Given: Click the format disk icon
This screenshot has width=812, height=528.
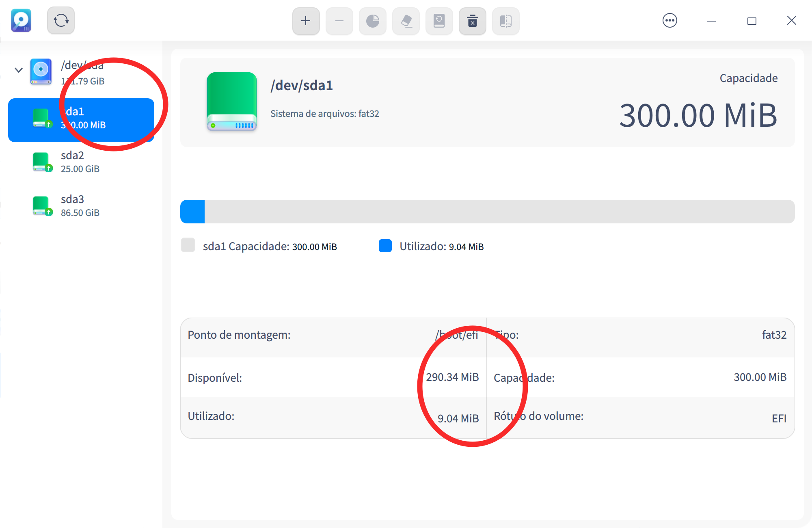Looking at the screenshot, I should tap(439, 21).
